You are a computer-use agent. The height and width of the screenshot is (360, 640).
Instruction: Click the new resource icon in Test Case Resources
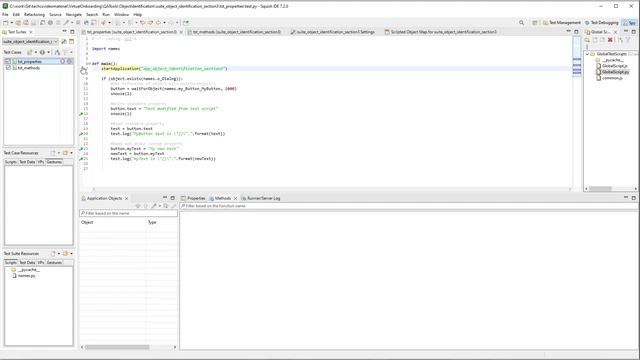tap(53, 153)
